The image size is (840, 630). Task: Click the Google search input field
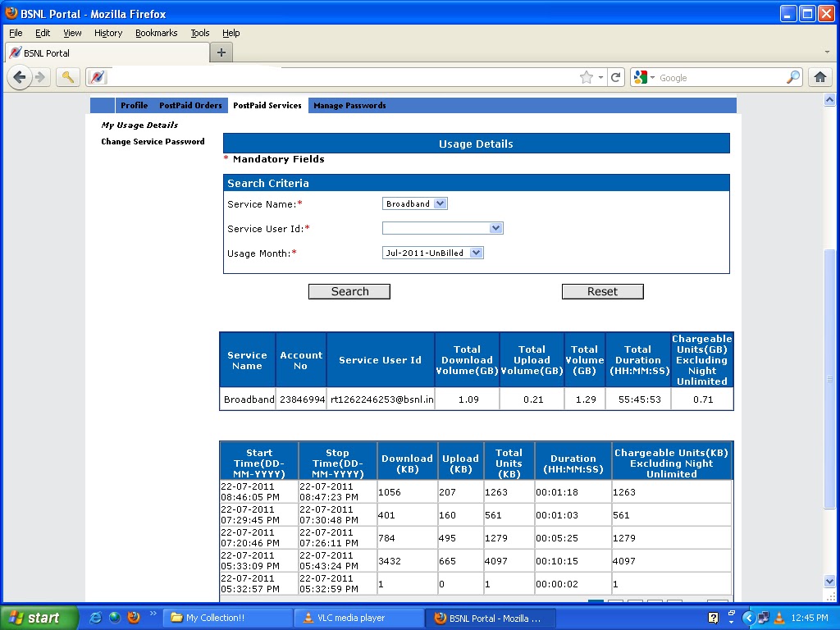tap(721, 78)
